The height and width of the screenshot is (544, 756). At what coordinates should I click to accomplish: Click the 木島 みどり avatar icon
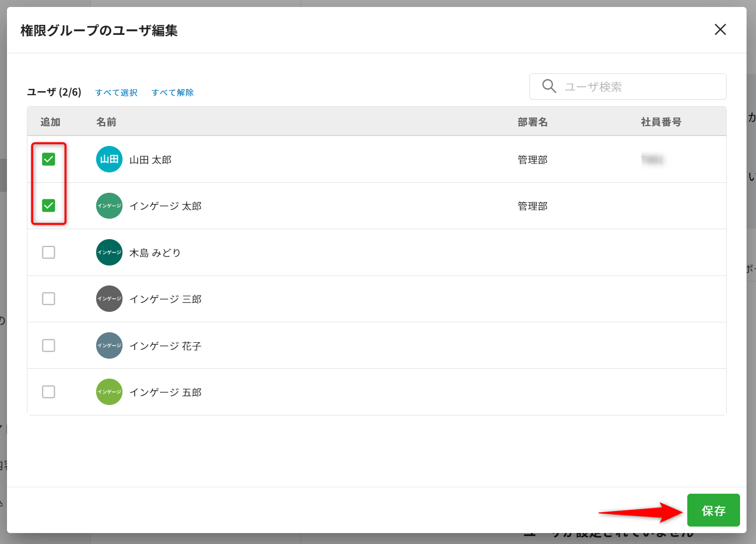(x=109, y=253)
